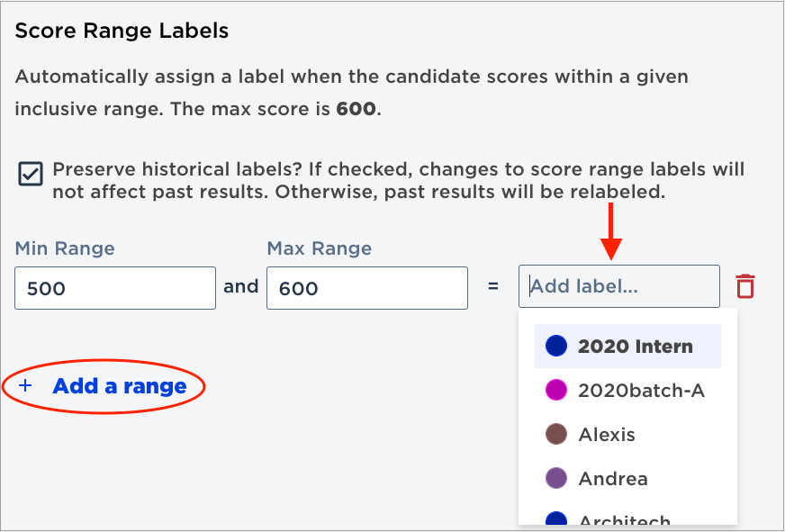
Task: Choose the 2020batch-A label option
Action: pyautogui.click(x=627, y=390)
